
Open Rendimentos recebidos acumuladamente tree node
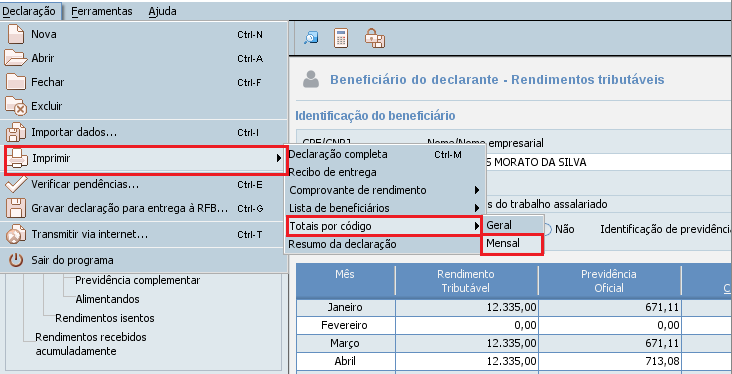91,344
